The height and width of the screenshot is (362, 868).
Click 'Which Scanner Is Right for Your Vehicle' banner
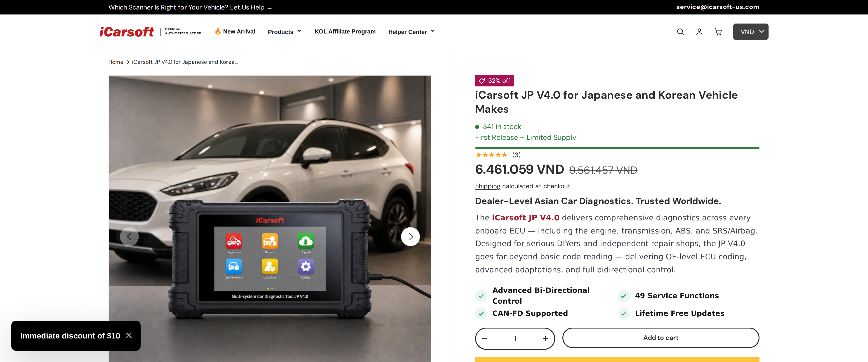[190, 7]
